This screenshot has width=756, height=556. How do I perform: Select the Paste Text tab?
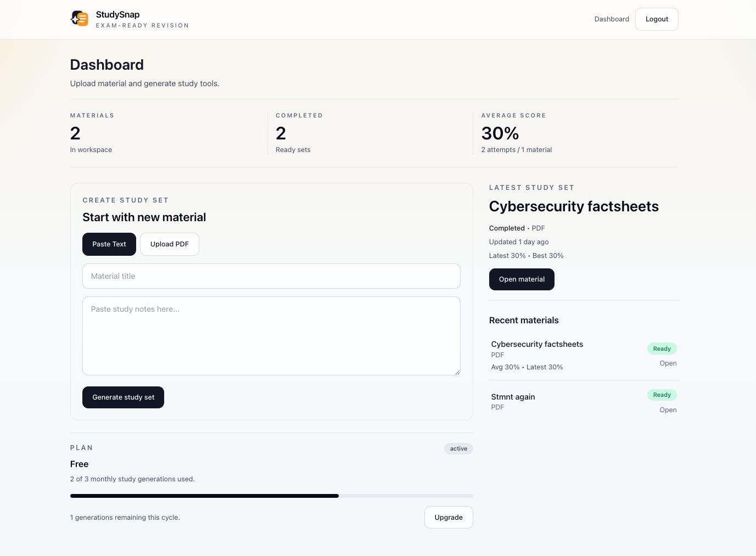tap(109, 244)
